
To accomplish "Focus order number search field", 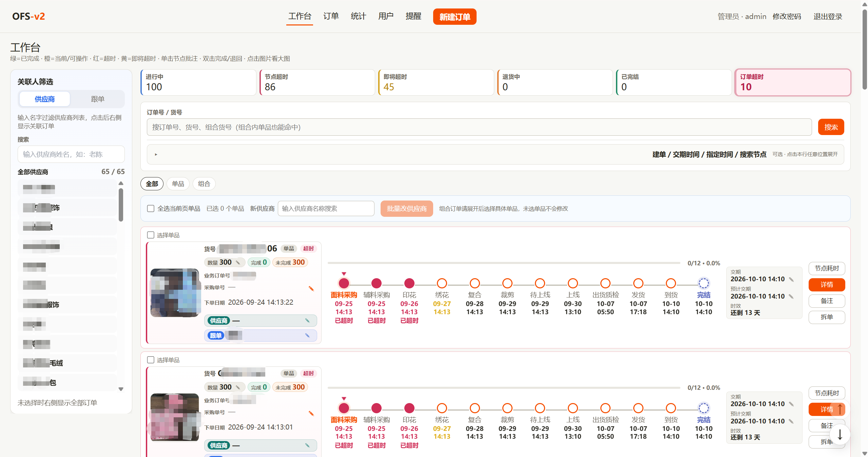I will click(x=479, y=127).
